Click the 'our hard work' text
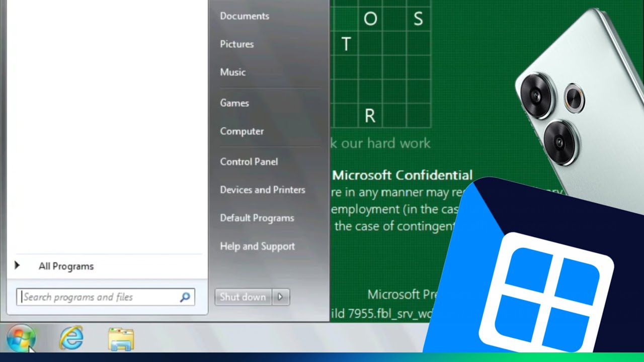Screen dimensions: 644x362 (386, 143)
